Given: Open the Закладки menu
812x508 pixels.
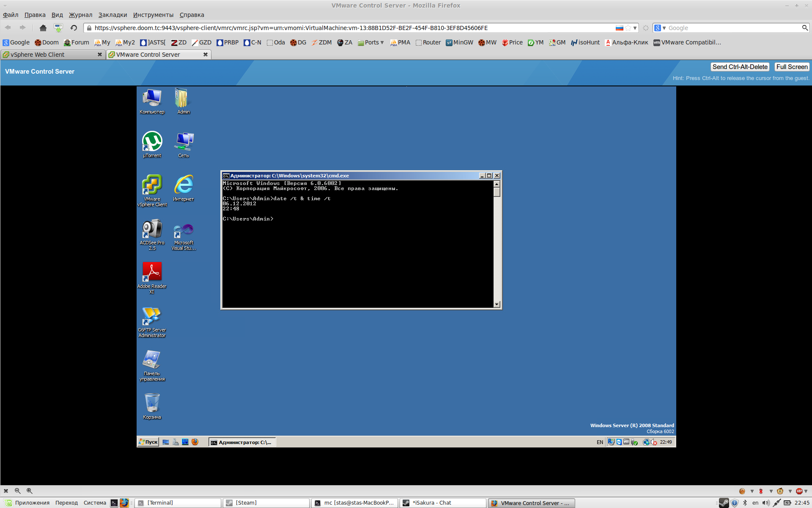Looking at the screenshot, I should (112, 15).
